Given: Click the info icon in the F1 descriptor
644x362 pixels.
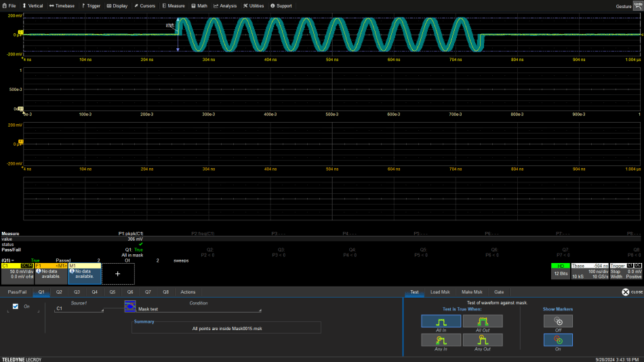Looking at the screenshot, I should point(39,271).
